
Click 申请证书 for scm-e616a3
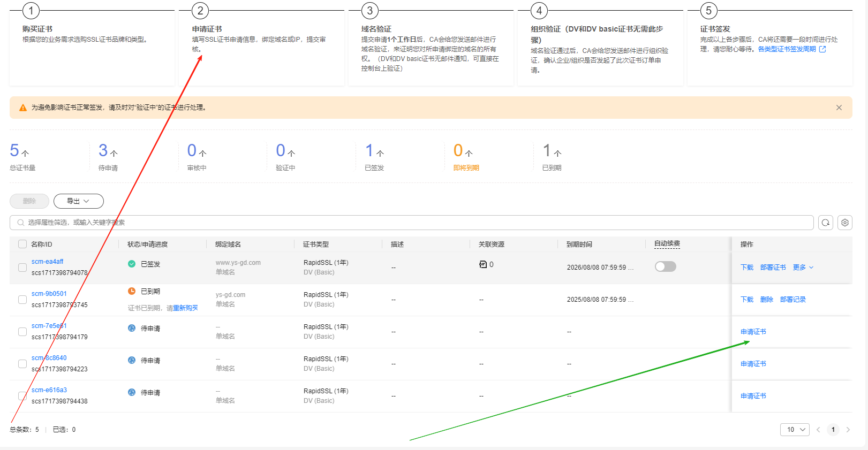[x=753, y=396]
